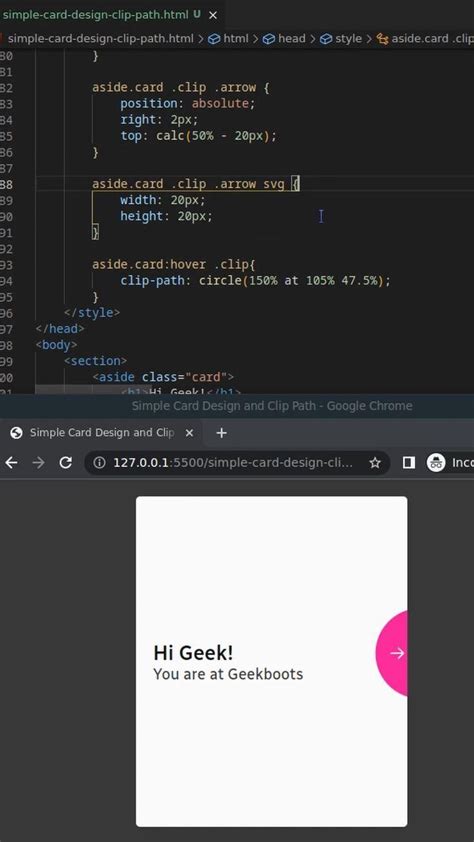The image size is (474, 842).
Task: Go back in Chrome
Action: tap(11, 463)
